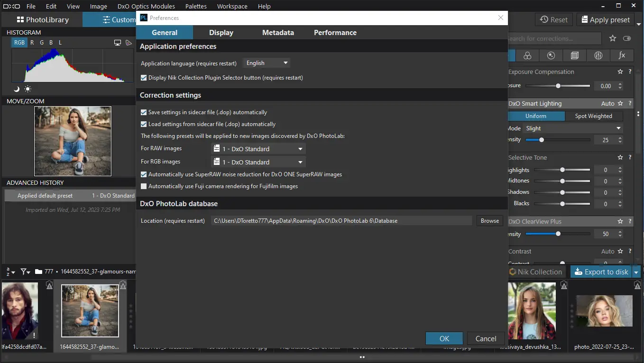The height and width of the screenshot is (363, 644).
Task: Select Uniform Smart Lighting mode
Action: coord(536,116)
